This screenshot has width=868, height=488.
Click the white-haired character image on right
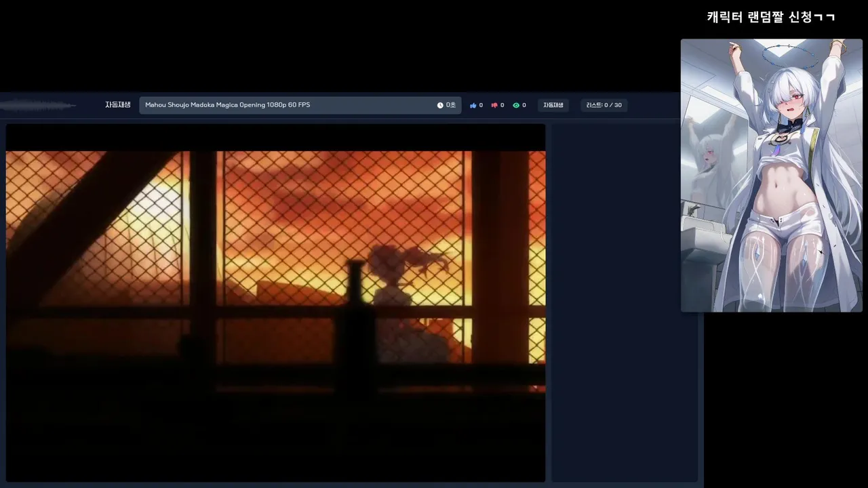click(772, 176)
